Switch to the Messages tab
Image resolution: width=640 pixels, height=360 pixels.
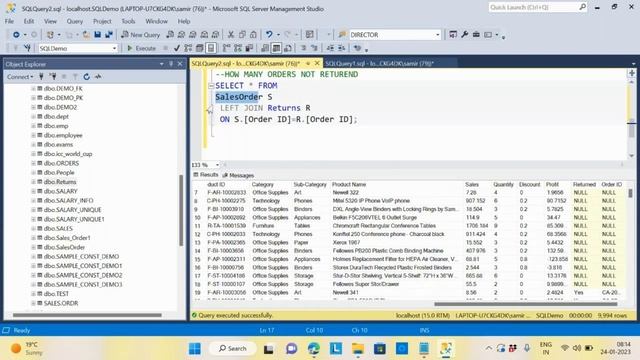point(238,175)
